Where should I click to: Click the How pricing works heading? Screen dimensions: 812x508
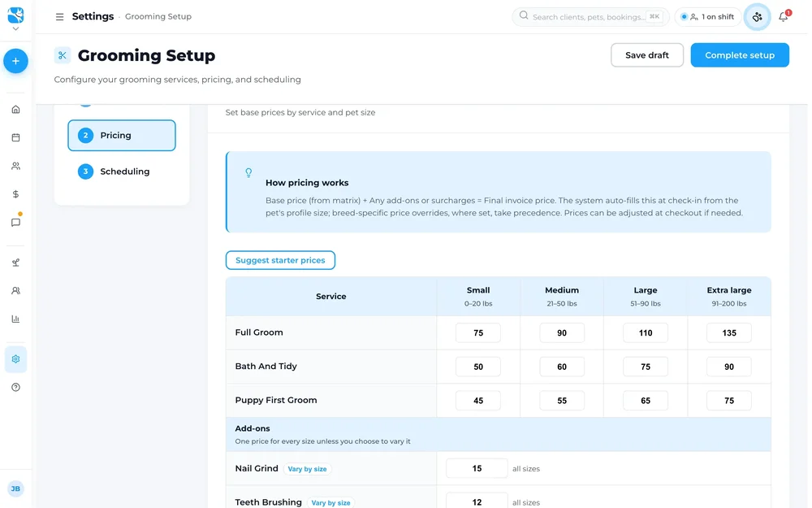pyautogui.click(x=307, y=183)
